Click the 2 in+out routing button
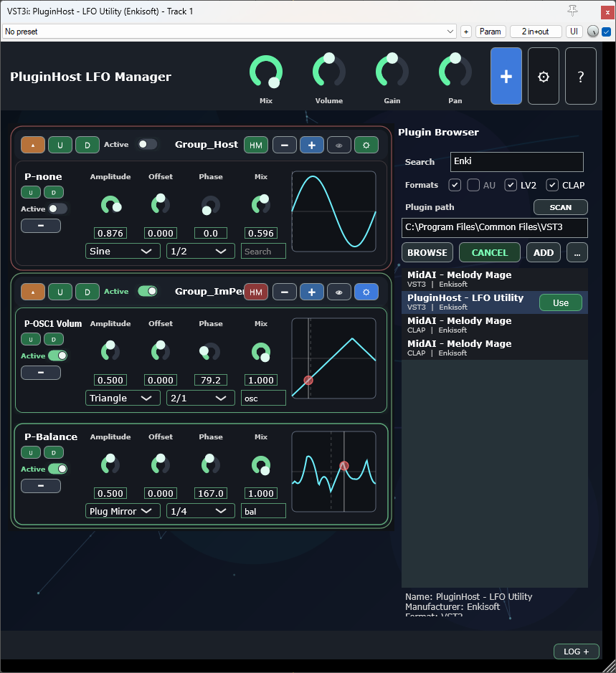 535,32
